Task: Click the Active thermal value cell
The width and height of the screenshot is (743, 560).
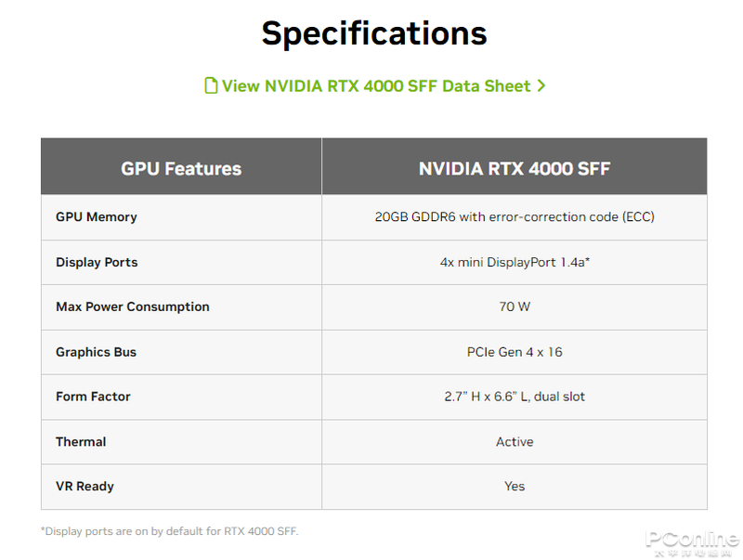Action: (x=515, y=441)
